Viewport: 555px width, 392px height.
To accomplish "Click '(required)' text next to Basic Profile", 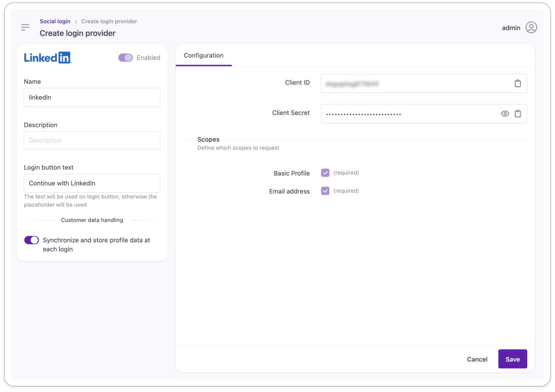I will tap(346, 173).
